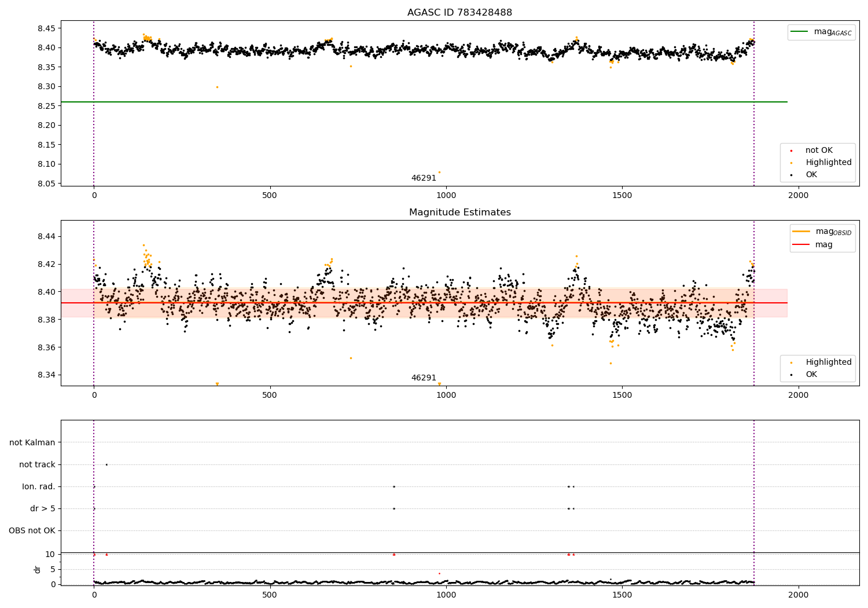The image size is (868, 608).
Task: Click the x-axis '2000' tick under the top plot
Action: tap(799, 195)
